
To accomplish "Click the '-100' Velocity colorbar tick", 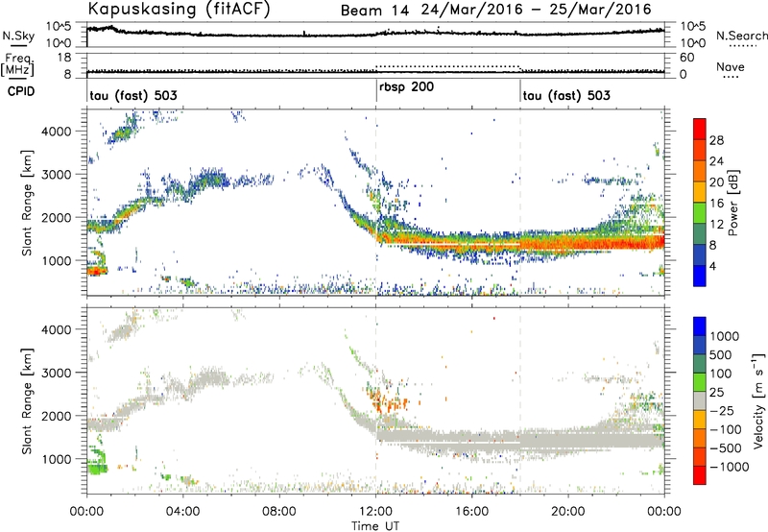I will click(726, 429).
